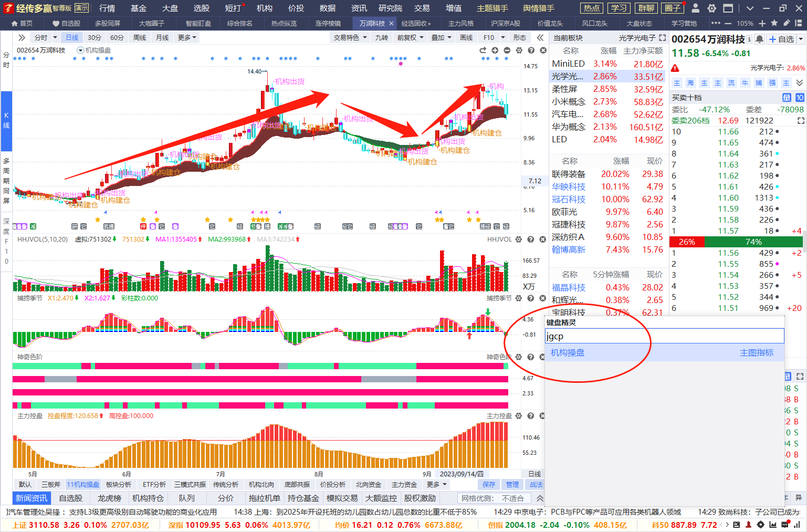The image size is (807, 532).
Task: Open 更多 dropdown in indicator template bar
Action: (437, 485)
